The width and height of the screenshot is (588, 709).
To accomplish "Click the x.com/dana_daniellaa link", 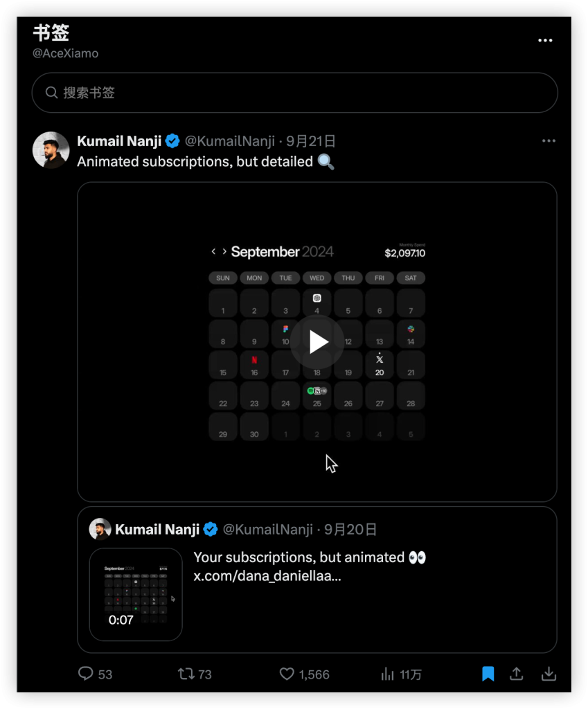I will 267,576.
